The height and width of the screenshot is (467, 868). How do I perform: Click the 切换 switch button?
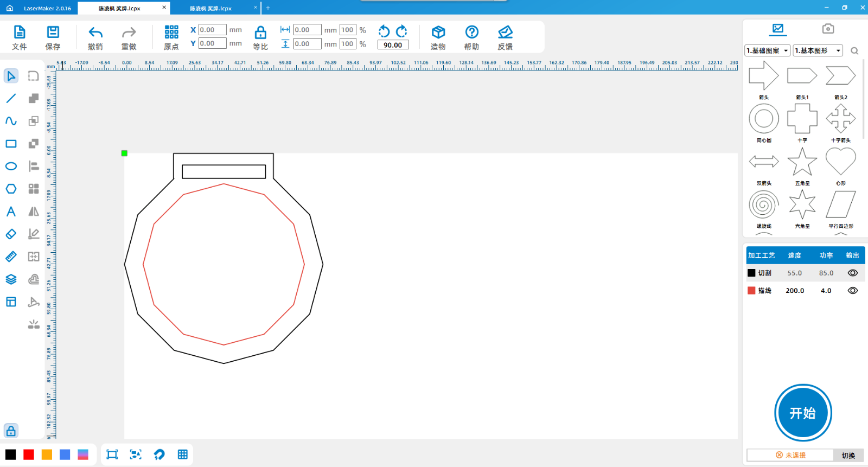(848, 455)
